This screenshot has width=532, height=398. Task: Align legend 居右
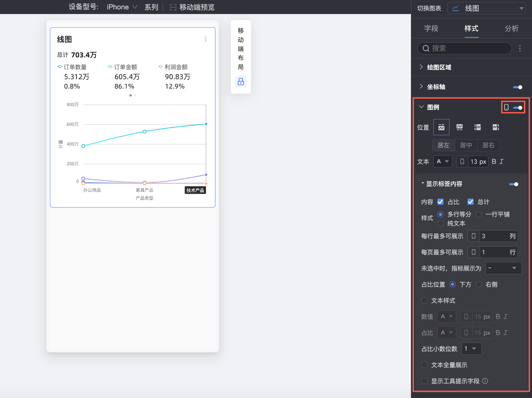pos(488,145)
